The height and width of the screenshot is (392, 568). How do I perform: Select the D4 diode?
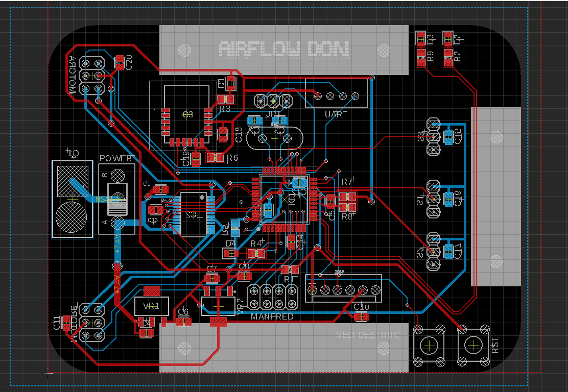coord(231,253)
